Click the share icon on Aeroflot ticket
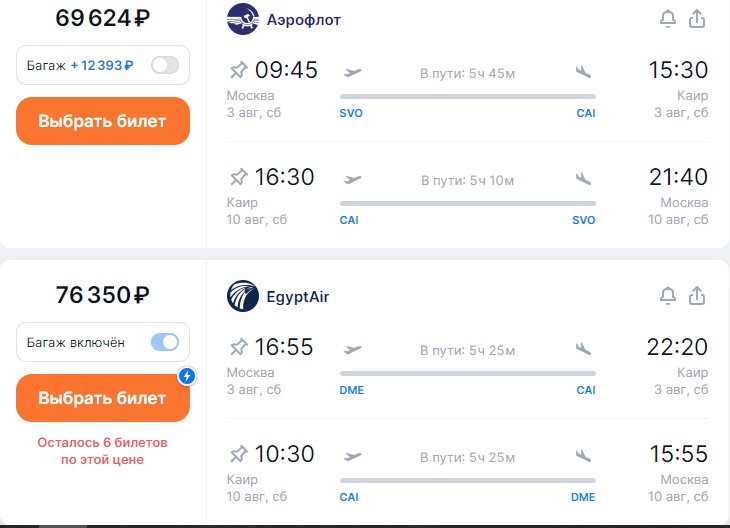The image size is (730, 528). point(698,19)
